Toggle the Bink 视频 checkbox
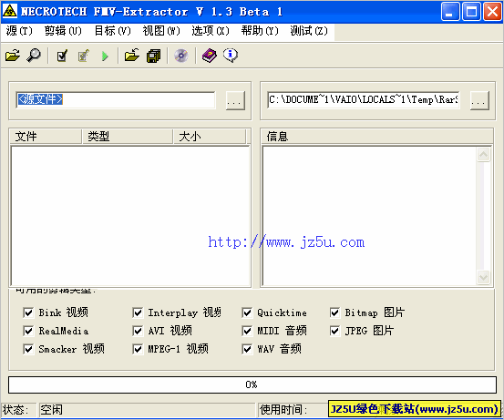Viewport: 504px width, 420px height. pyautogui.click(x=28, y=312)
